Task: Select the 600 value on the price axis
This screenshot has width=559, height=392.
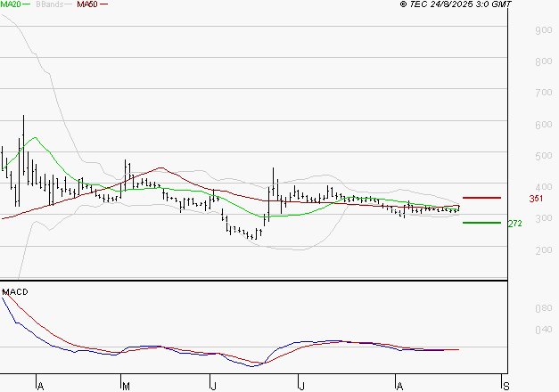Action: 541,126
